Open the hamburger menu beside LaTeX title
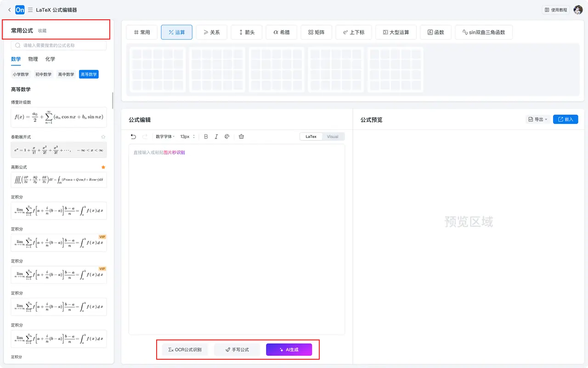 click(x=30, y=10)
